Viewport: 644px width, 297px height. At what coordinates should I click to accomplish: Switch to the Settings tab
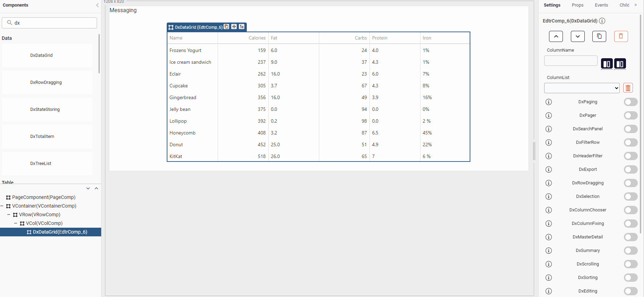click(552, 5)
